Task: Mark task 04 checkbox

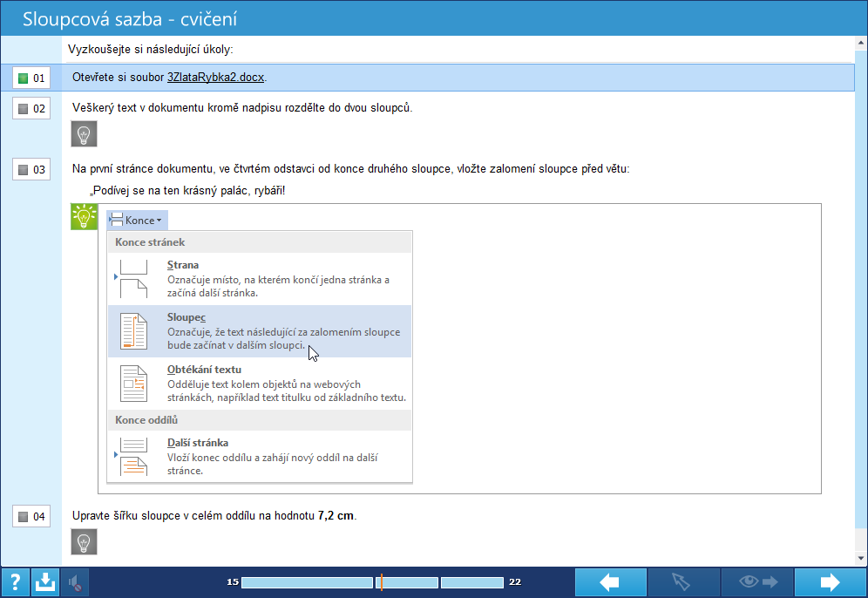Action: 31,517
